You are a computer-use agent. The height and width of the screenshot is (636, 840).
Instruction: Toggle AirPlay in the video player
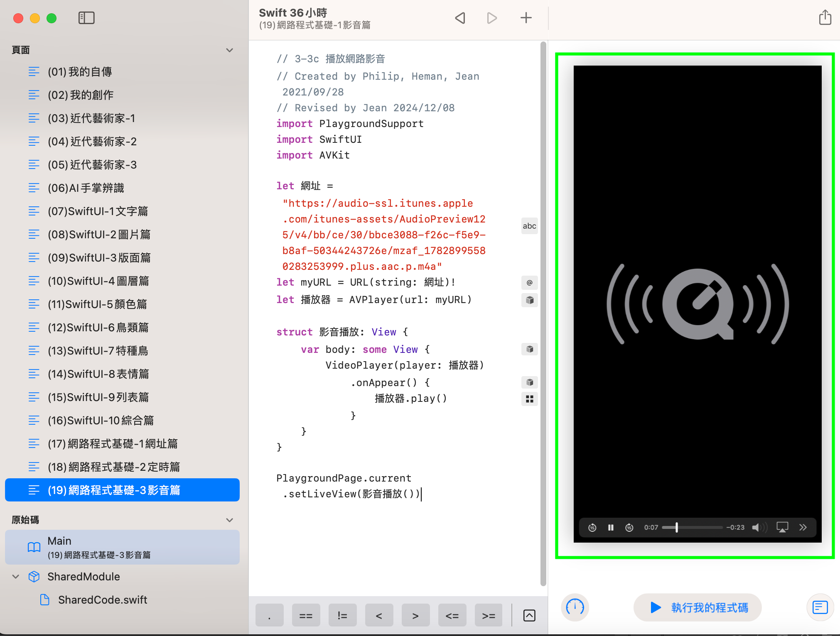pyautogui.click(x=782, y=527)
